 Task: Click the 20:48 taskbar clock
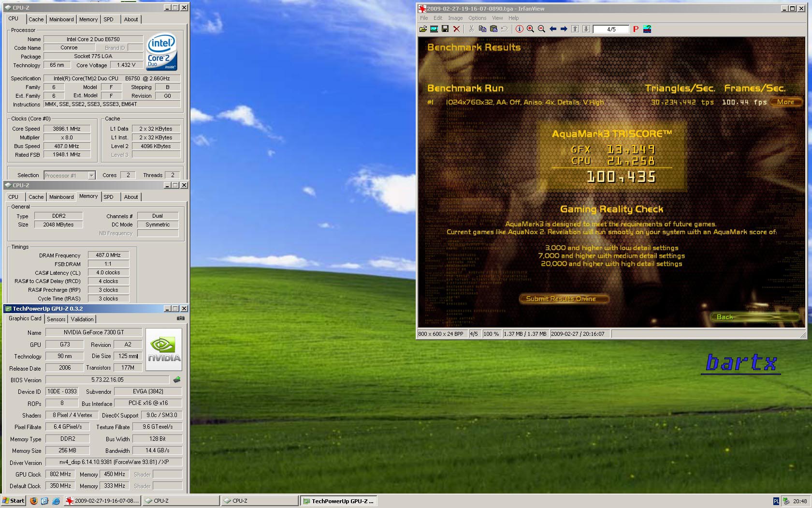click(x=800, y=501)
